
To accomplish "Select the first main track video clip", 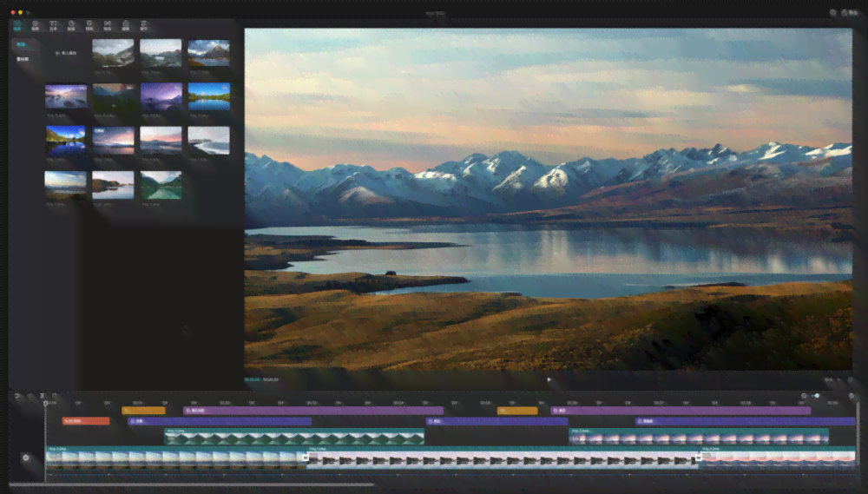I will (x=175, y=458).
